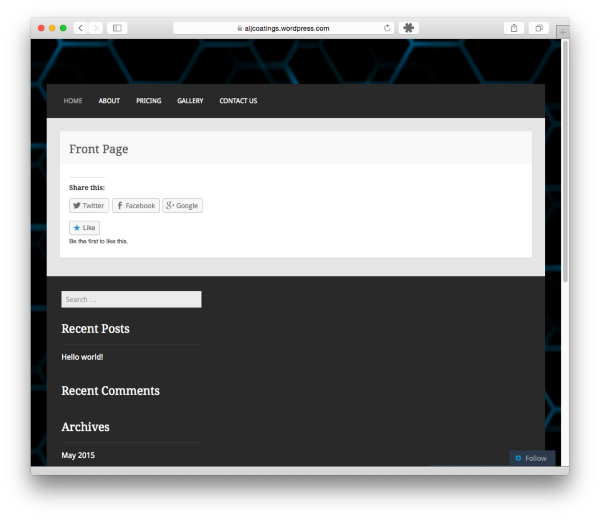The image size is (600, 519).
Task: Toggle the Safari sidebar button
Action: tap(117, 28)
